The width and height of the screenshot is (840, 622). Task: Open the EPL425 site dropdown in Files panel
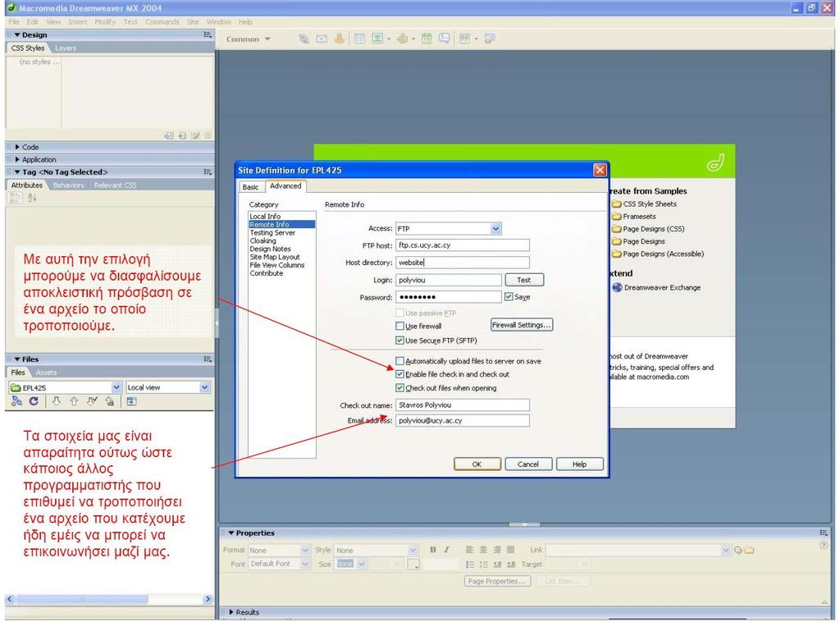click(116, 387)
